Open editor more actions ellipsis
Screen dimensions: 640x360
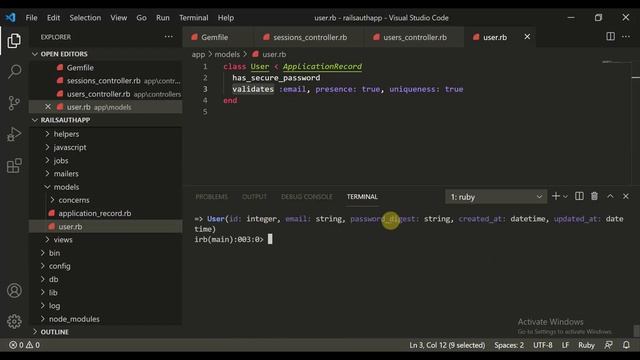pyautogui.click(x=626, y=37)
